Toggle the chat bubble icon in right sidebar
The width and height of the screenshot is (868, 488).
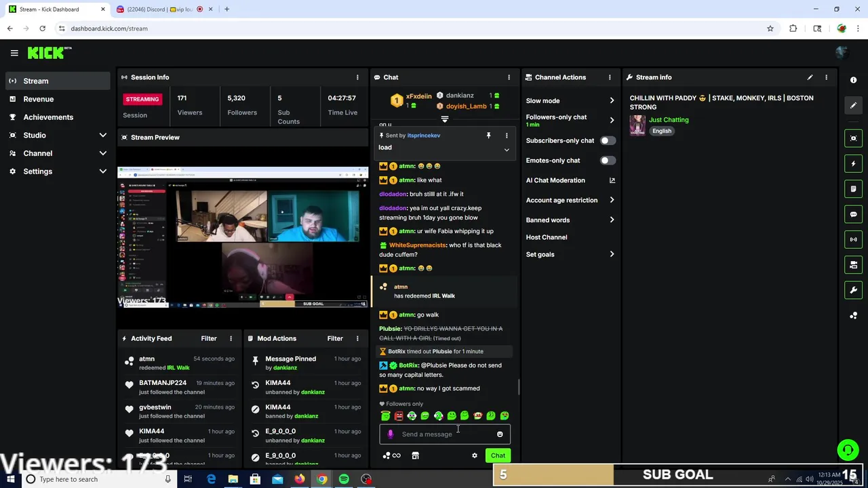pyautogui.click(x=853, y=214)
